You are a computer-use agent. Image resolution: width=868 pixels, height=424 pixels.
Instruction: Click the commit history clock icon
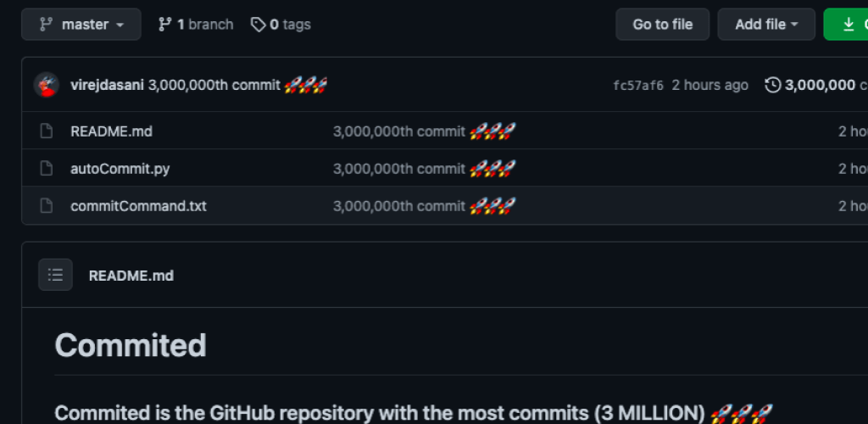click(772, 85)
